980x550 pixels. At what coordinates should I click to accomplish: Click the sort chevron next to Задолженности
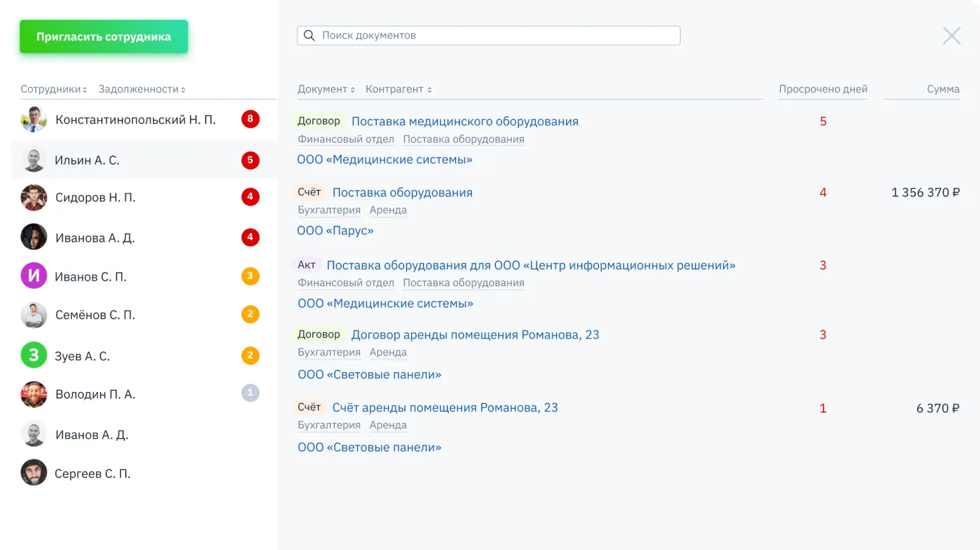[x=185, y=89]
